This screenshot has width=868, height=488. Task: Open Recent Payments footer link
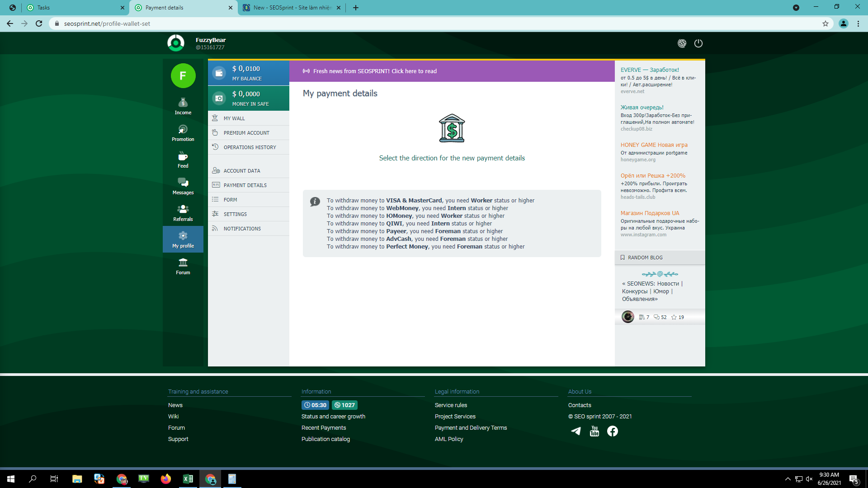click(323, 428)
